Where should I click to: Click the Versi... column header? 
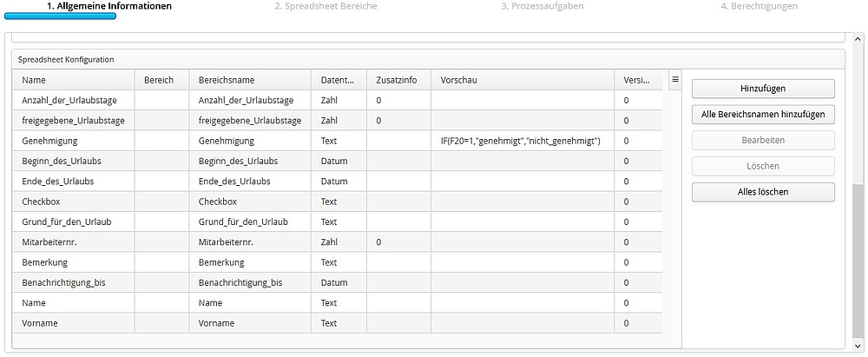click(638, 80)
